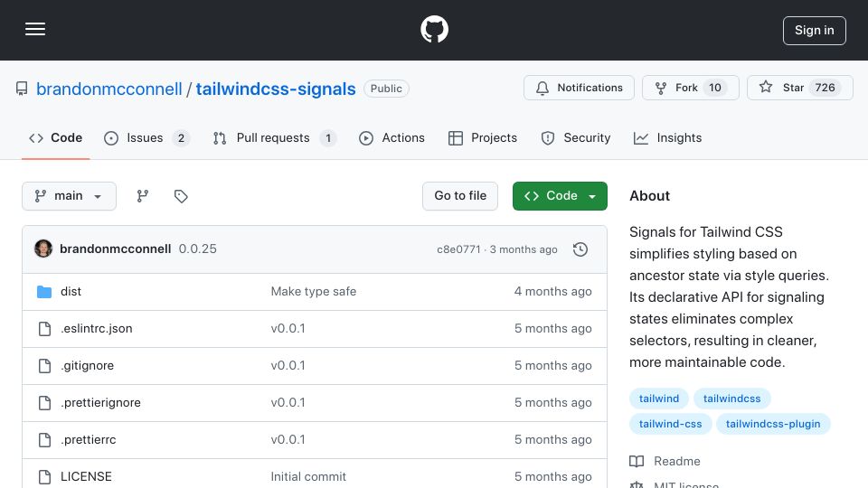Select the tailwind topic tag

pyautogui.click(x=659, y=399)
